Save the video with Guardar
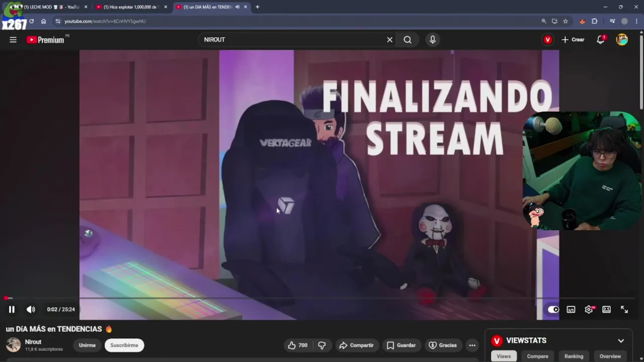 (x=401, y=345)
